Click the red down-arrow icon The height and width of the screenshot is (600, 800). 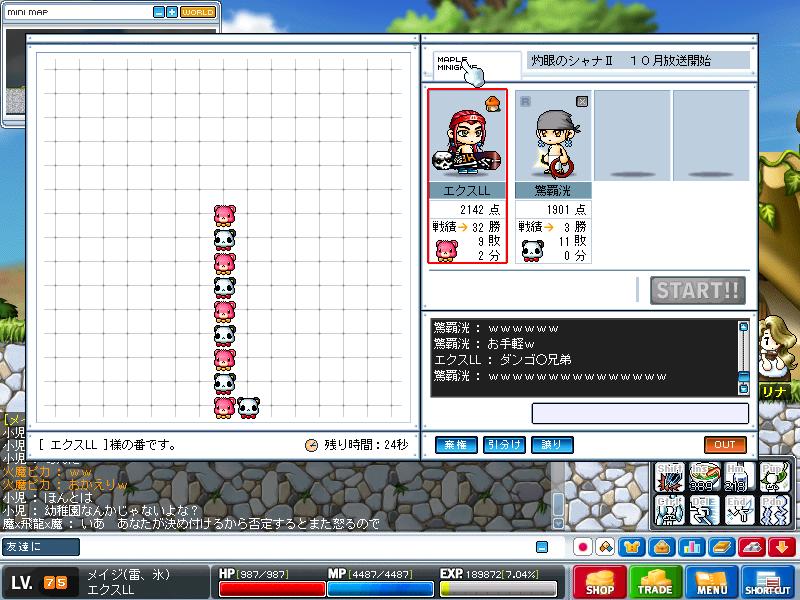[x=782, y=547]
